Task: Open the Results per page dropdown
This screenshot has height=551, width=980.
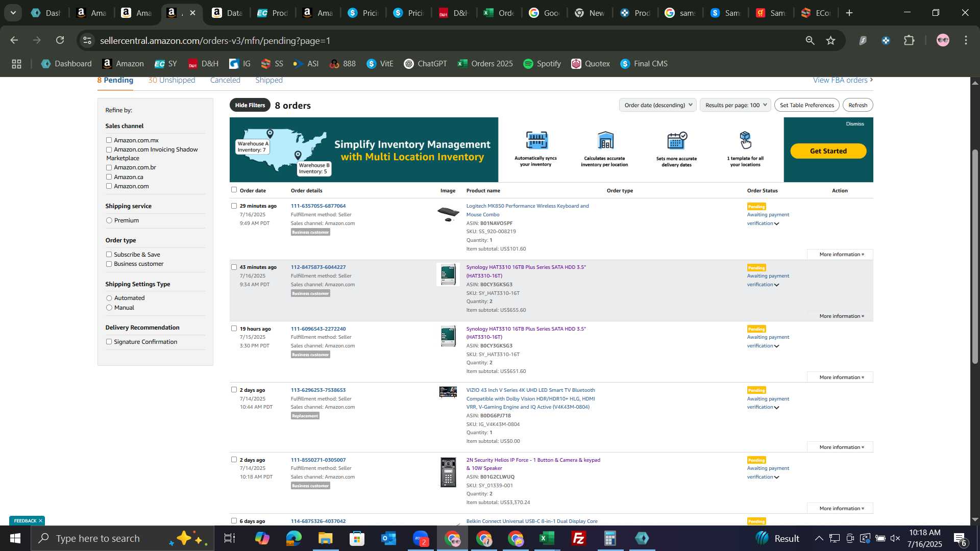Action: tap(735, 105)
